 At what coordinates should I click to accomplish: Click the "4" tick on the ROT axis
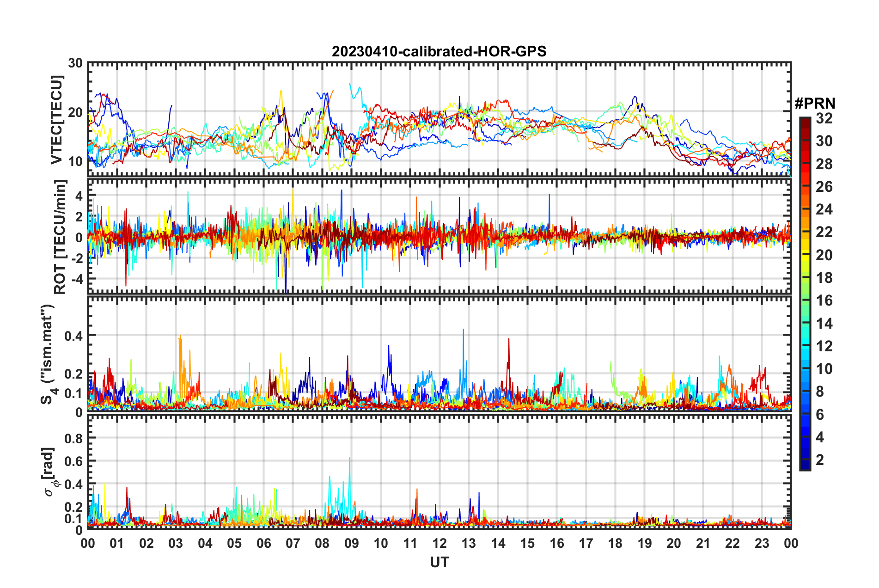79,196
